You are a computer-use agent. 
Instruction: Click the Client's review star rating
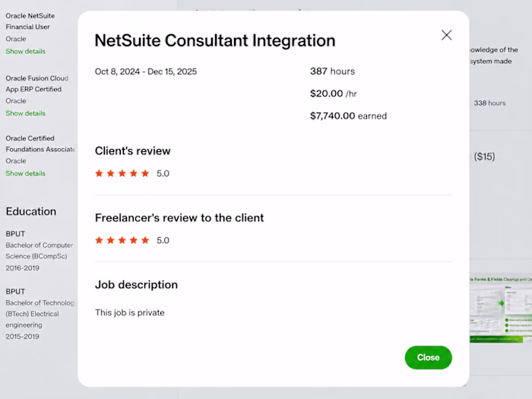(122, 173)
